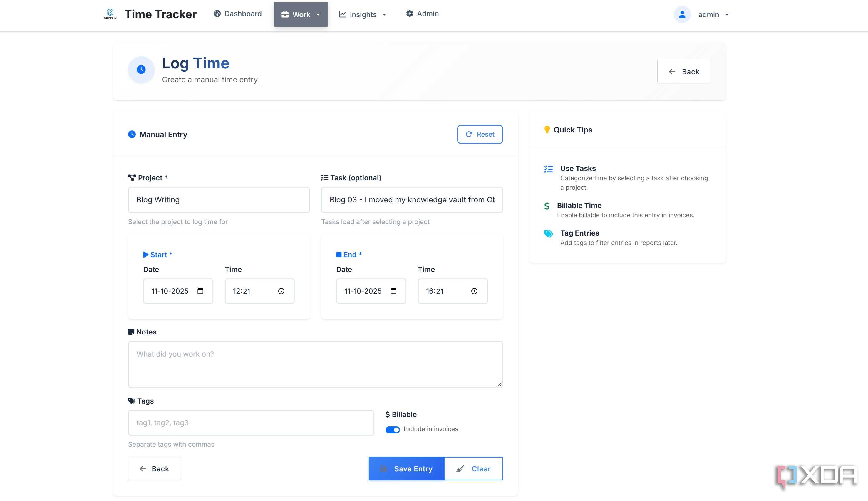
Task: Click the Use Tasks checklist icon
Action: pos(549,169)
